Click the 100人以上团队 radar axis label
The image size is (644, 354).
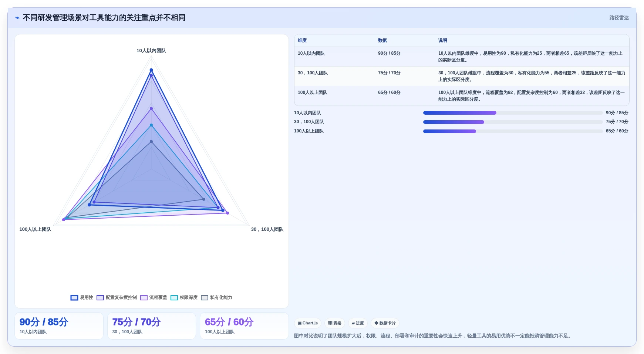coord(35,229)
